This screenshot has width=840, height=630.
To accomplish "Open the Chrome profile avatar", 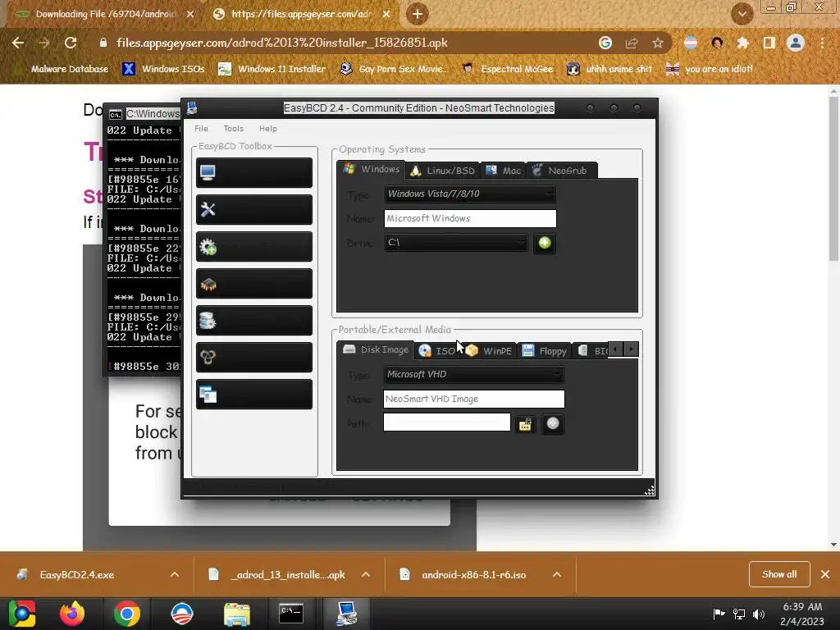I will pos(796,43).
